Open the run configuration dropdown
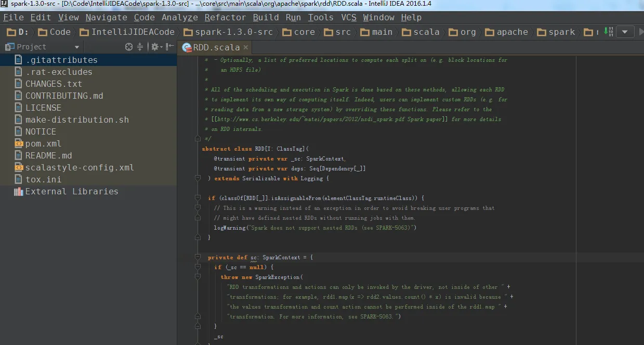The width and height of the screenshot is (644, 345). pyautogui.click(x=626, y=32)
